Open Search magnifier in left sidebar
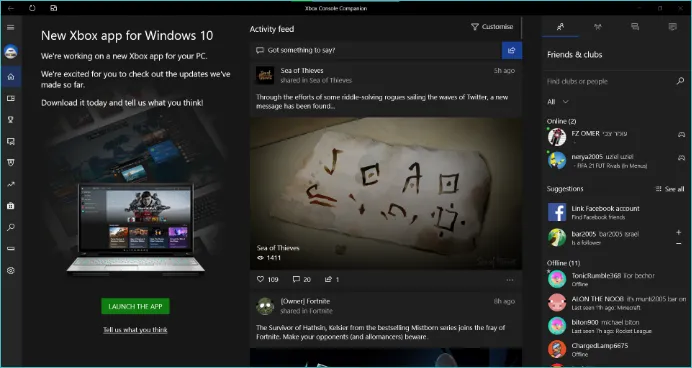This screenshot has width=692, height=368. point(11,227)
